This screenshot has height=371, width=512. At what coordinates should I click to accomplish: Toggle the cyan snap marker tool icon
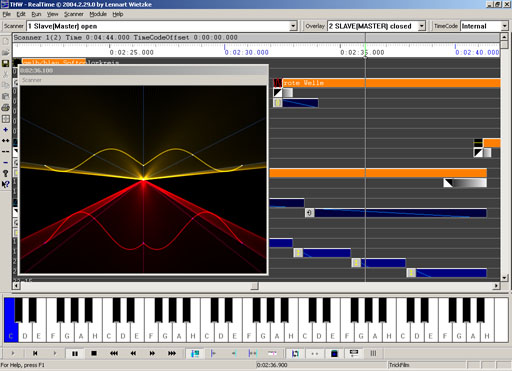(x=195, y=353)
